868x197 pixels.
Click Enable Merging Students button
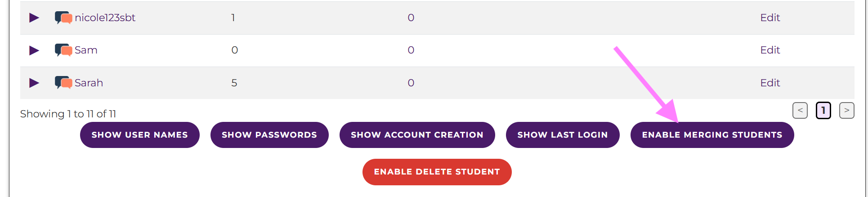[x=712, y=135]
